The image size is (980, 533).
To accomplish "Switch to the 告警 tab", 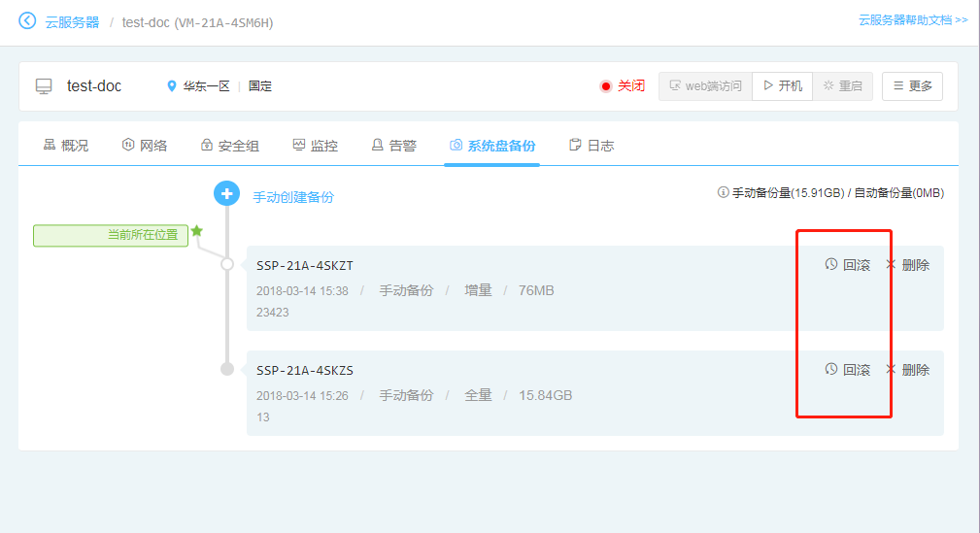I will [393, 146].
